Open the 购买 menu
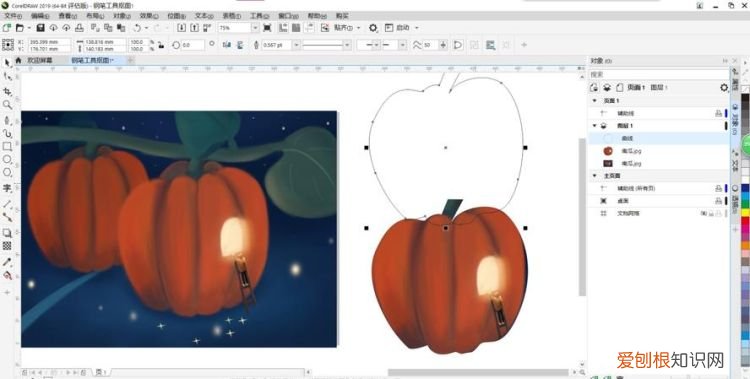This screenshot has height=379, width=750. click(342, 16)
